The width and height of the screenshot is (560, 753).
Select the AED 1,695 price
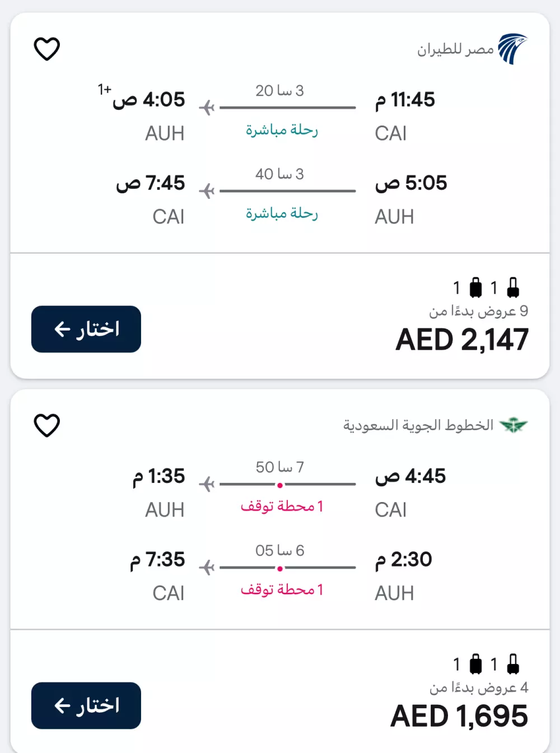(459, 716)
